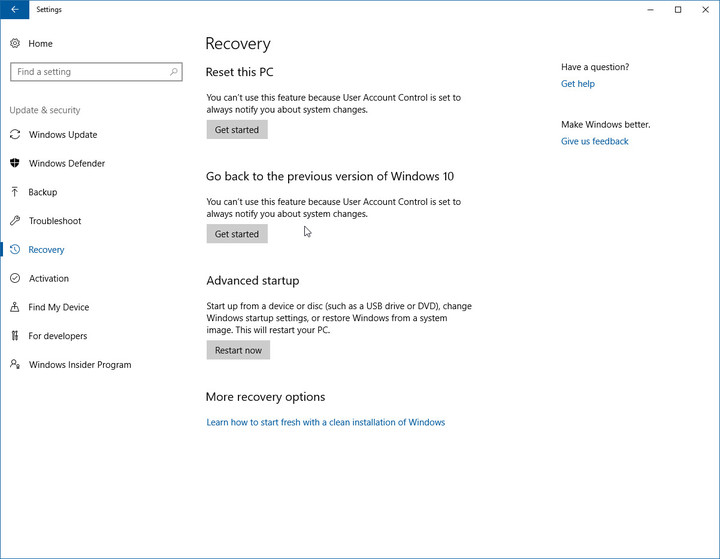Click the Home gear icon
Image resolution: width=720 pixels, height=559 pixels.
(15, 43)
